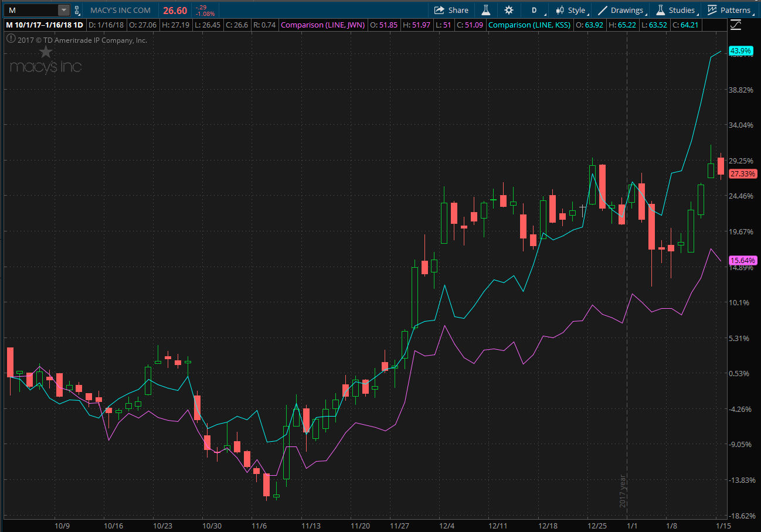
Task: Click the Comparison (LINE, JWN) label
Action: (x=323, y=25)
